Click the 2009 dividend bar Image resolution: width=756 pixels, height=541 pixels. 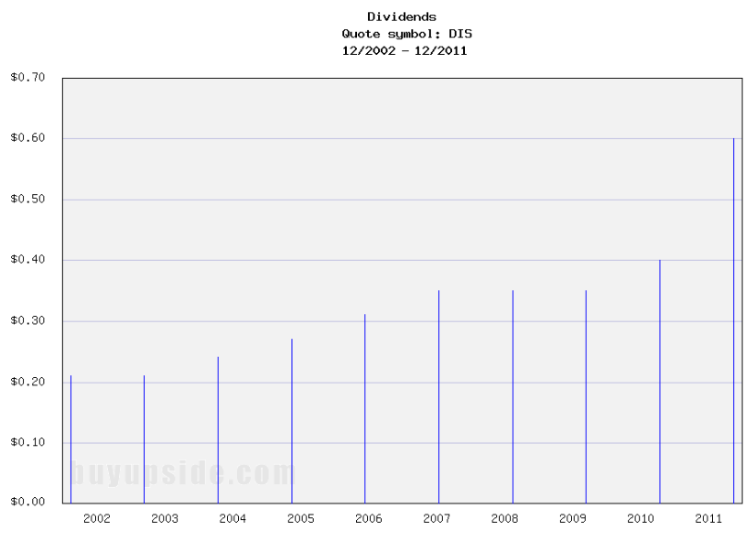587,397
